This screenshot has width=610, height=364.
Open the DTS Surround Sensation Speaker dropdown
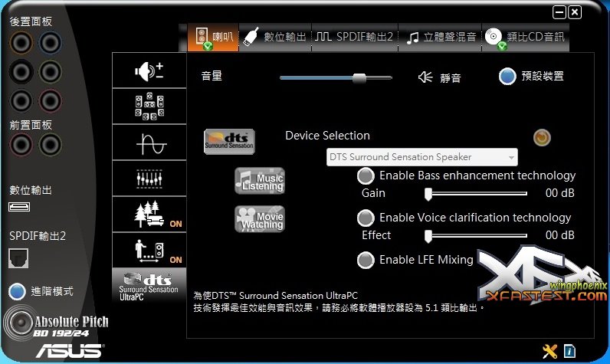[x=422, y=157]
